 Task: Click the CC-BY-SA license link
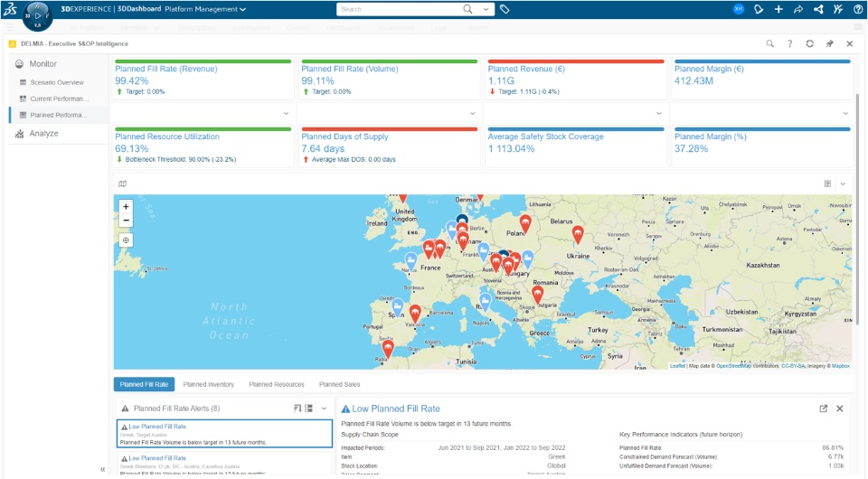point(793,366)
